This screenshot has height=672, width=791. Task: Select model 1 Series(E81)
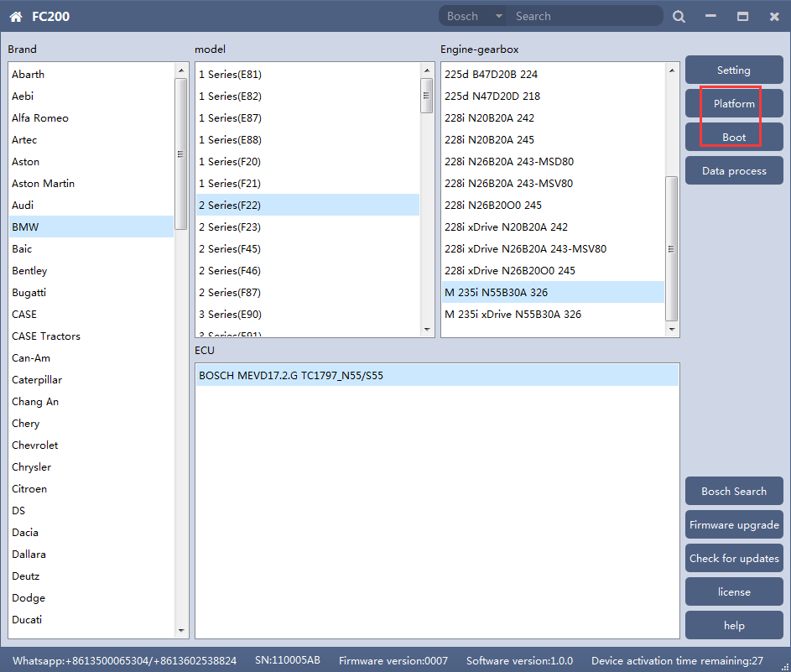click(x=308, y=74)
